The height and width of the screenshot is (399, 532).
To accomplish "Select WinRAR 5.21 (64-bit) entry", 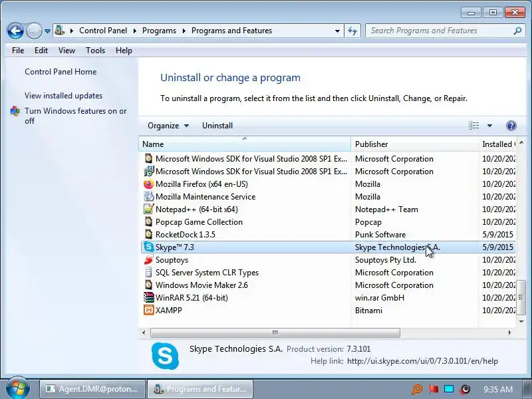I will (192, 297).
